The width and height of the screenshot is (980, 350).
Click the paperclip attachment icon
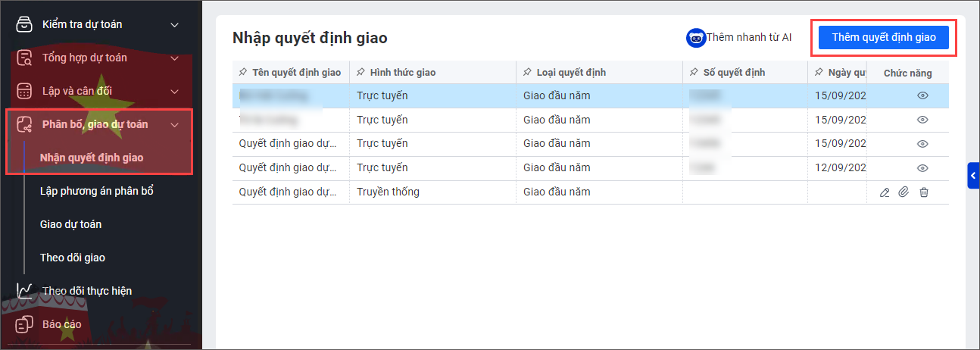pos(904,192)
